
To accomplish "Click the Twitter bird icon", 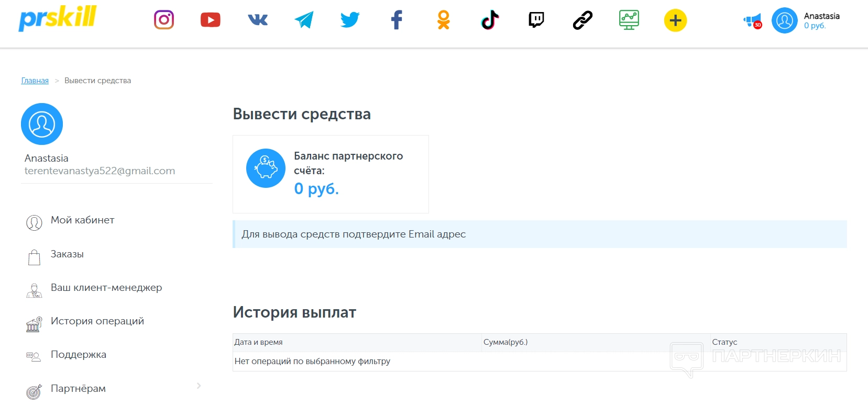I will [350, 20].
